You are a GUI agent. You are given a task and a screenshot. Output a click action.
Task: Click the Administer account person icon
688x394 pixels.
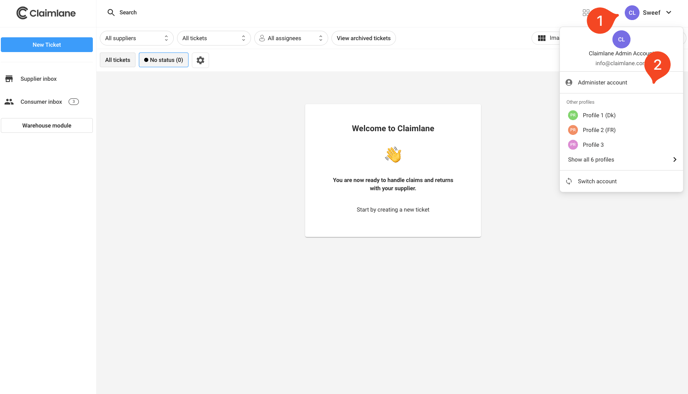point(569,82)
